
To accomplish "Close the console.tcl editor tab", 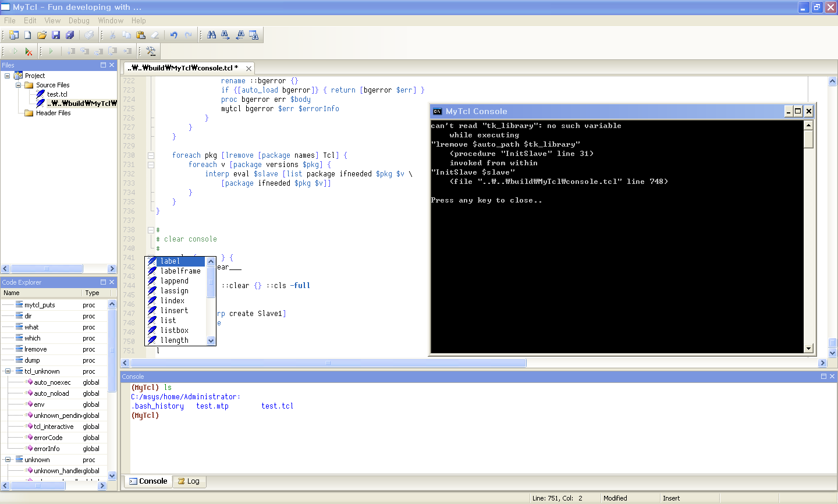I will coord(248,69).
